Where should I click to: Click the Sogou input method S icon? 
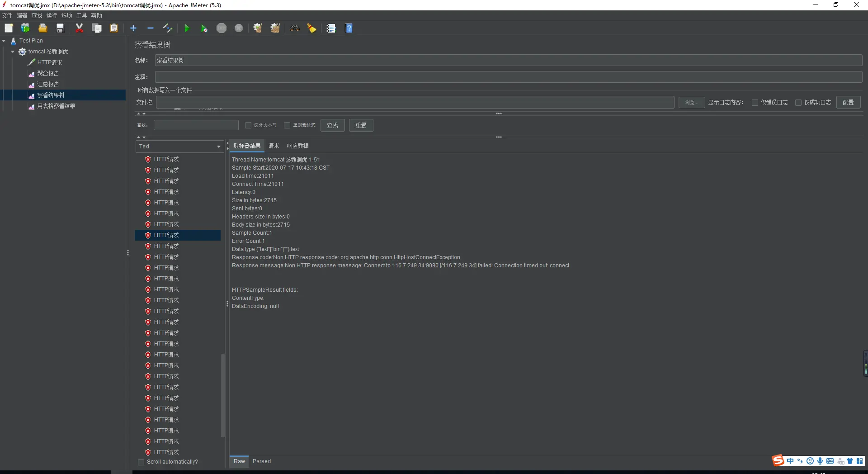click(778, 460)
